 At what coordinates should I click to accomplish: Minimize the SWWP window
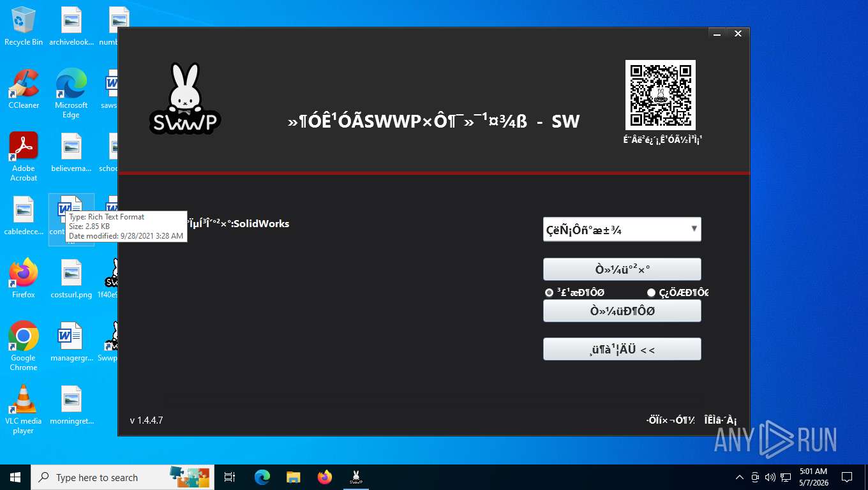(x=718, y=34)
